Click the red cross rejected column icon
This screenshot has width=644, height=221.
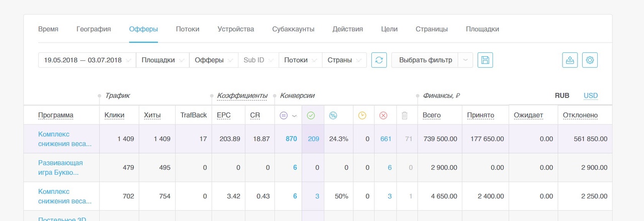point(383,116)
